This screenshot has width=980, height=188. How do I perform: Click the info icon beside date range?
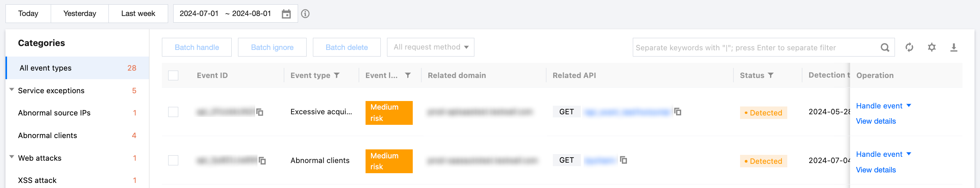click(x=305, y=14)
